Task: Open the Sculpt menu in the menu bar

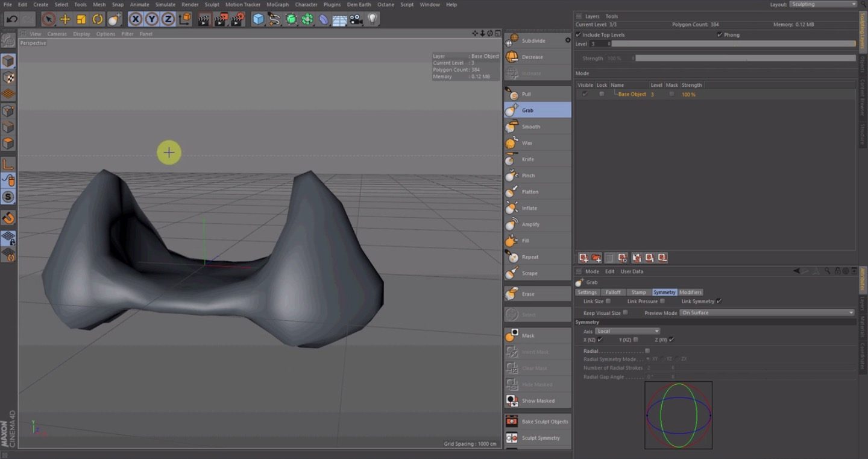Action: tap(212, 4)
